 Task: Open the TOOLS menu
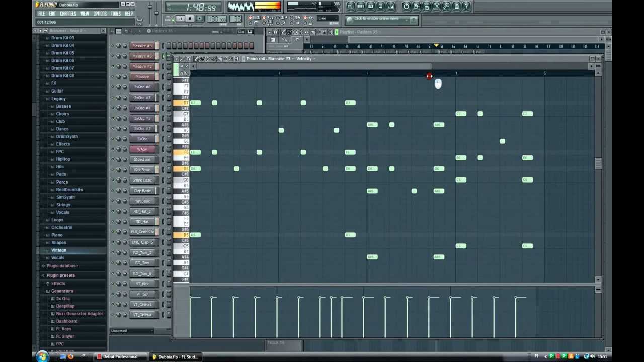pyautogui.click(x=116, y=14)
